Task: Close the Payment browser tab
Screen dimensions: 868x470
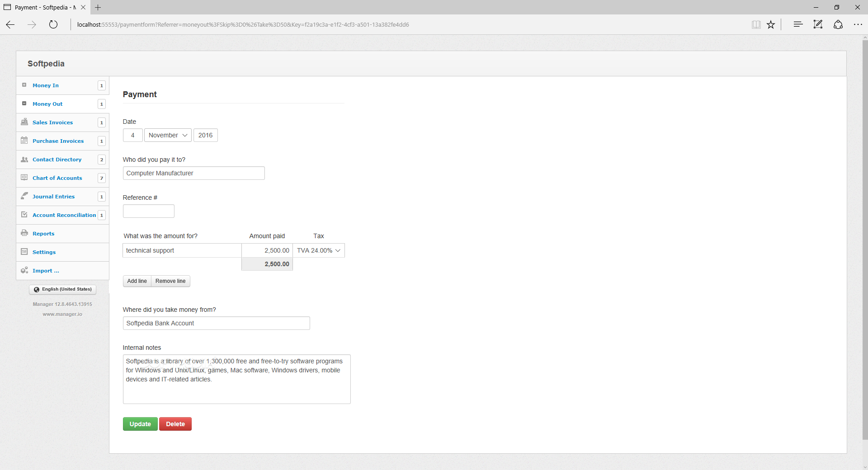Action: pyautogui.click(x=83, y=7)
